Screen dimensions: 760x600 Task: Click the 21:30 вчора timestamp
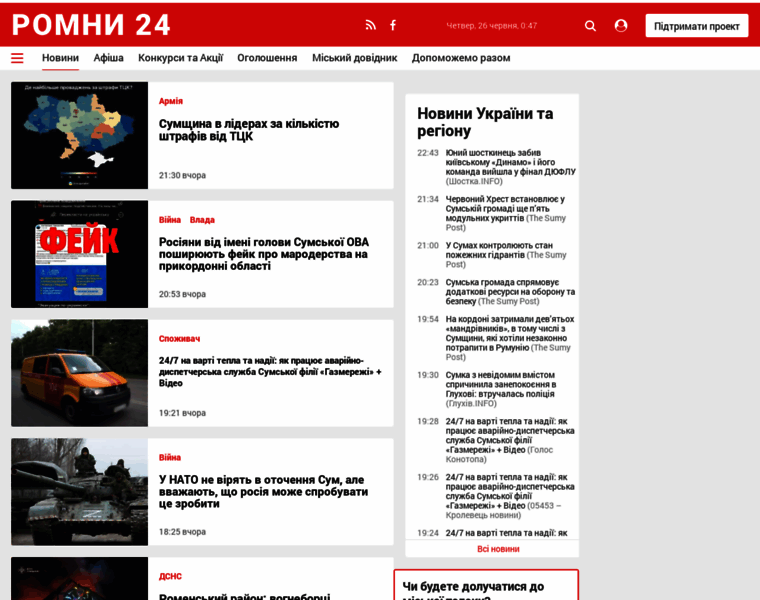point(182,175)
